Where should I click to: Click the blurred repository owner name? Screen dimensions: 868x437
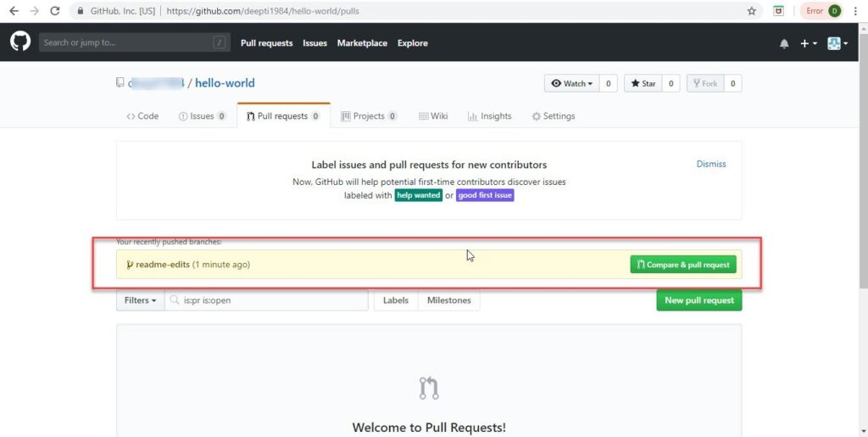[156, 83]
